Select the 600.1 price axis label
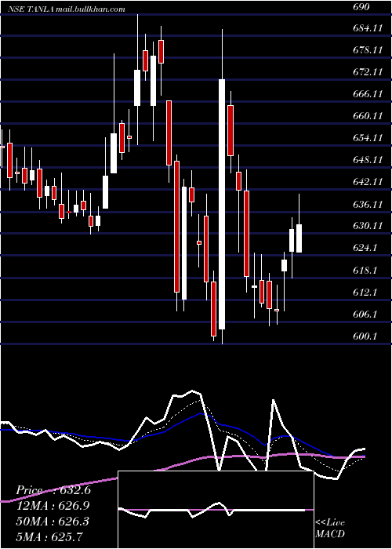Image resolution: width=392 pixels, height=549 pixels. pos(365,336)
